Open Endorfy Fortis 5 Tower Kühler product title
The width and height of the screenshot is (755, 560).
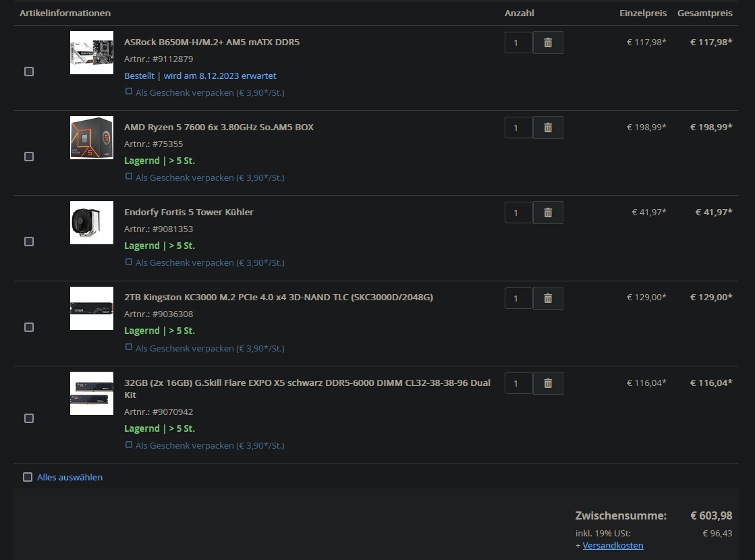pos(189,213)
